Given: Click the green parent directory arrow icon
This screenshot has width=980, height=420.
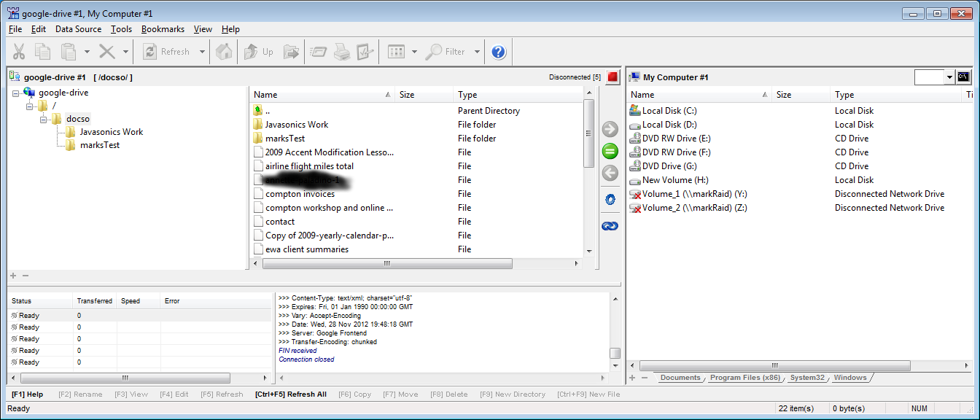Looking at the screenshot, I should [258, 111].
